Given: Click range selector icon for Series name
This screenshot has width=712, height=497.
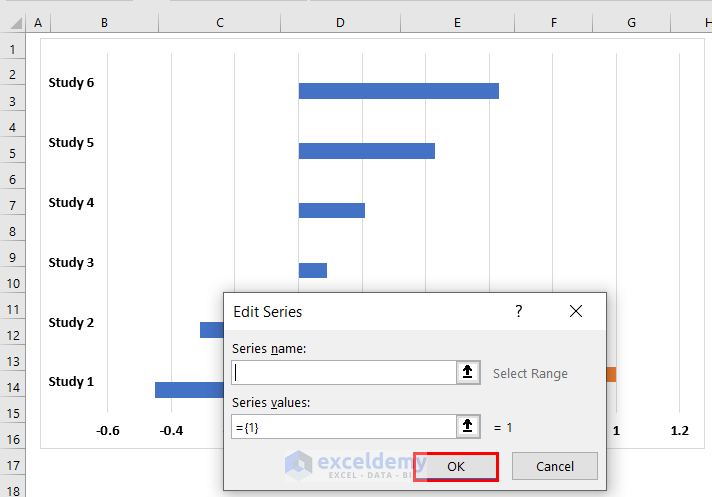Looking at the screenshot, I should click(x=468, y=373).
